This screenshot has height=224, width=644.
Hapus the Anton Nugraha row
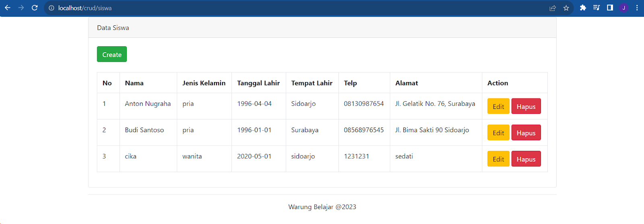click(526, 106)
